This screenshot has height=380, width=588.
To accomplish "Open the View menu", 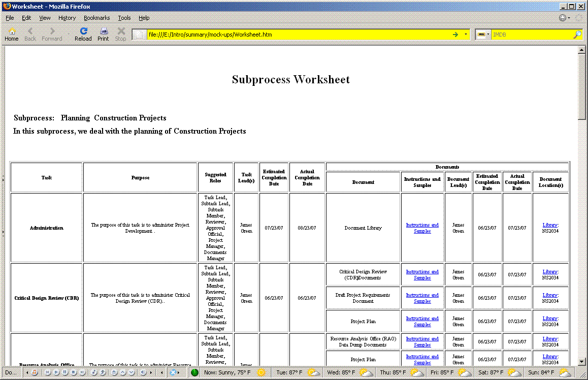I will click(x=45, y=18).
